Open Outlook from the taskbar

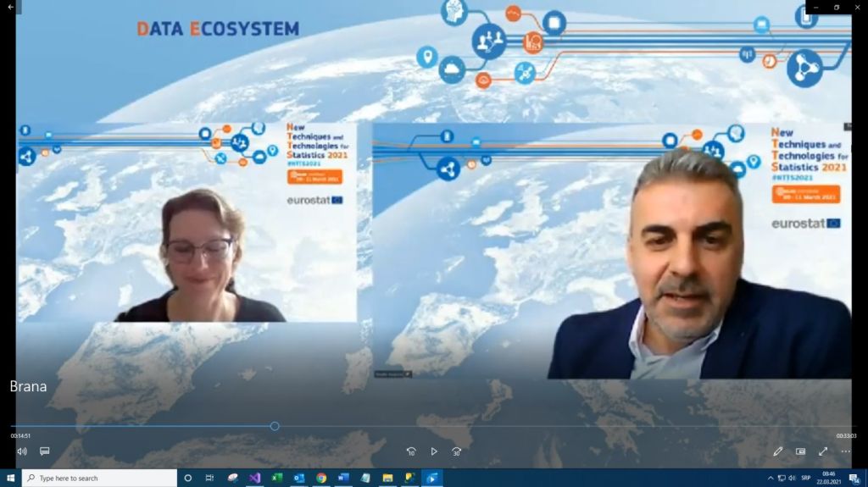(299, 478)
